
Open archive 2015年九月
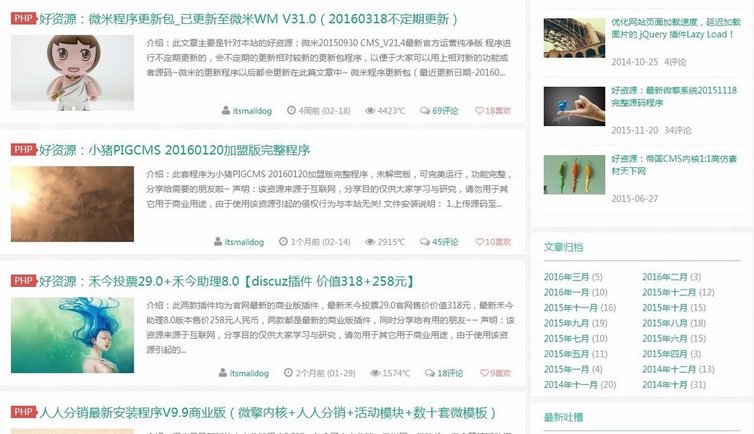point(566,323)
